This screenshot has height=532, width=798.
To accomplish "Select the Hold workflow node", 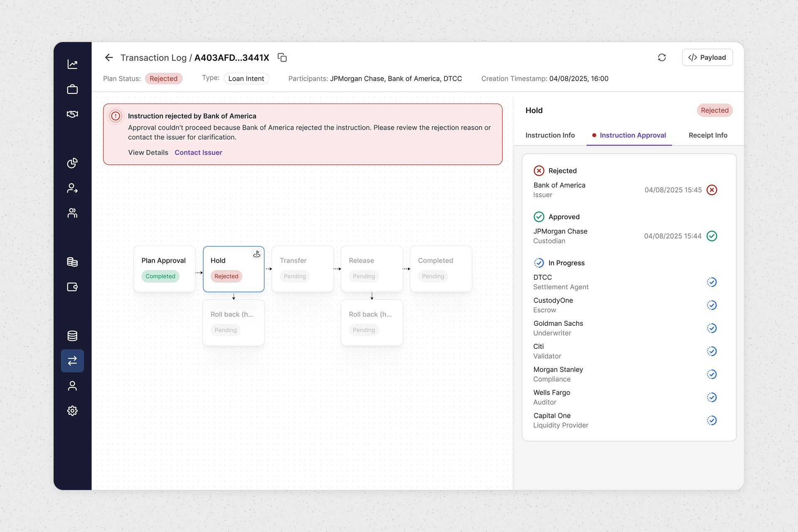I will pyautogui.click(x=234, y=269).
